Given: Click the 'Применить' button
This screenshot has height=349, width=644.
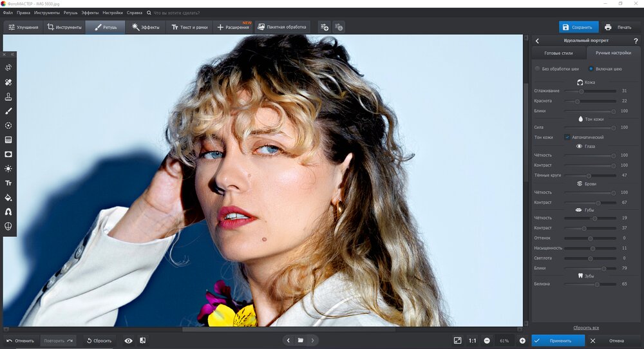Looking at the screenshot, I should click(x=558, y=341).
